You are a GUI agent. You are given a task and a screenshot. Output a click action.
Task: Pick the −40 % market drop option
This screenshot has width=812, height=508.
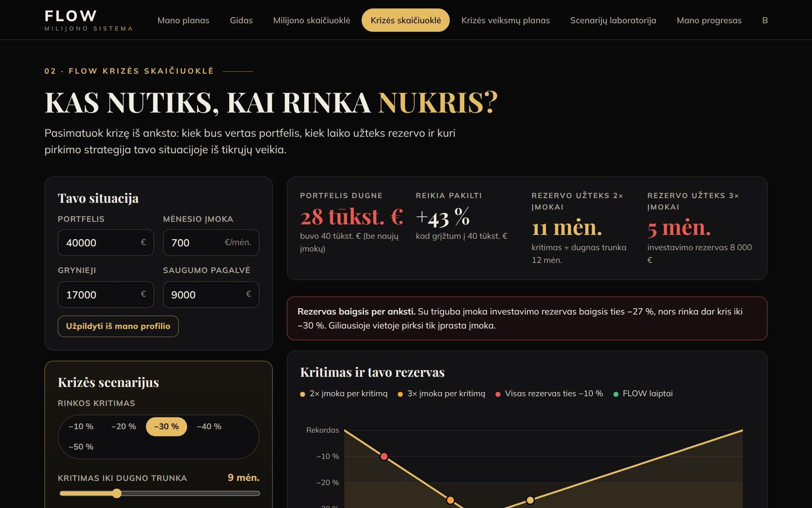tap(209, 427)
